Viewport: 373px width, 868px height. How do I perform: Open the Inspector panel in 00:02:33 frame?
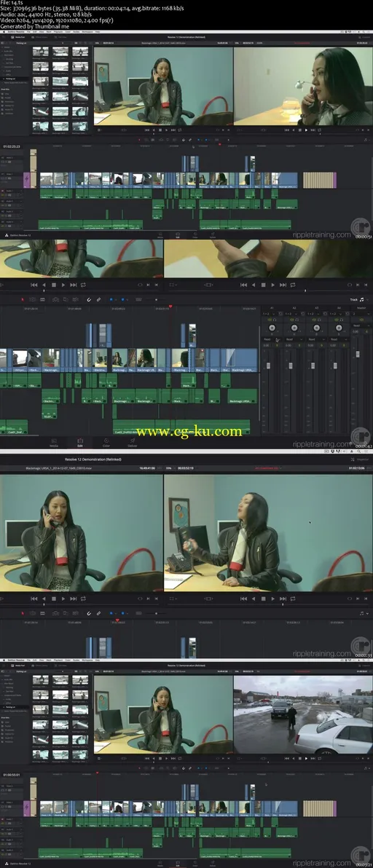click(x=360, y=459)
